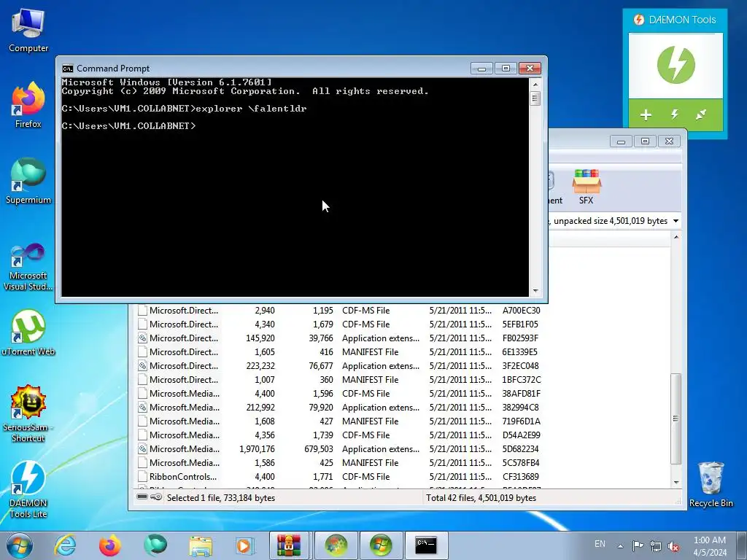Viewport: 747px width, 560px height.
Task: Click 'Total 42 files, 4,501,019 bytes' status text
Action: (x=481, y=497)
